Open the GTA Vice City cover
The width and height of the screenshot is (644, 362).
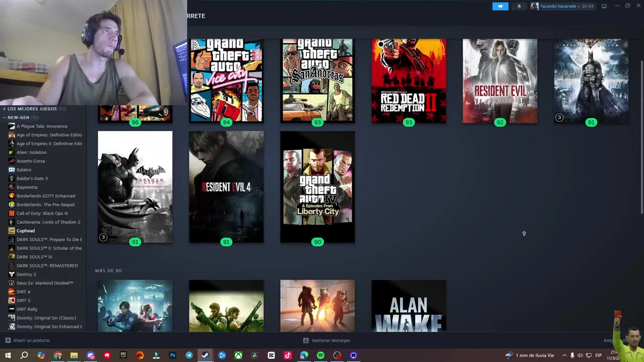pos(226,80)
